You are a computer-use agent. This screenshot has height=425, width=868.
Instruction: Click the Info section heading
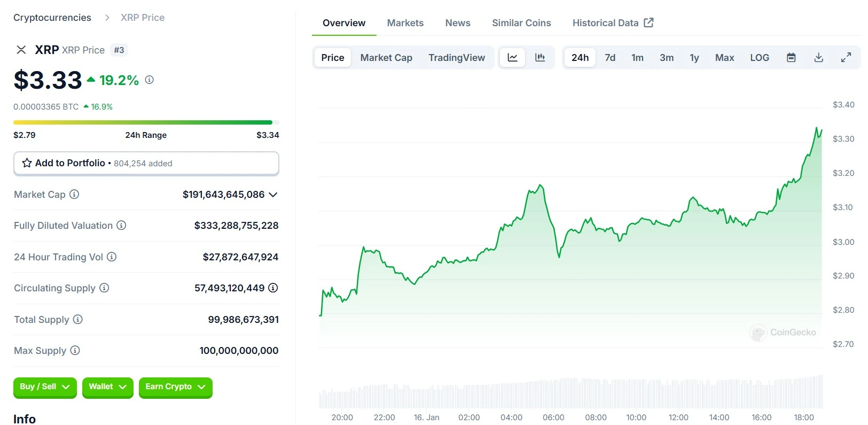[x=25, y=419]
